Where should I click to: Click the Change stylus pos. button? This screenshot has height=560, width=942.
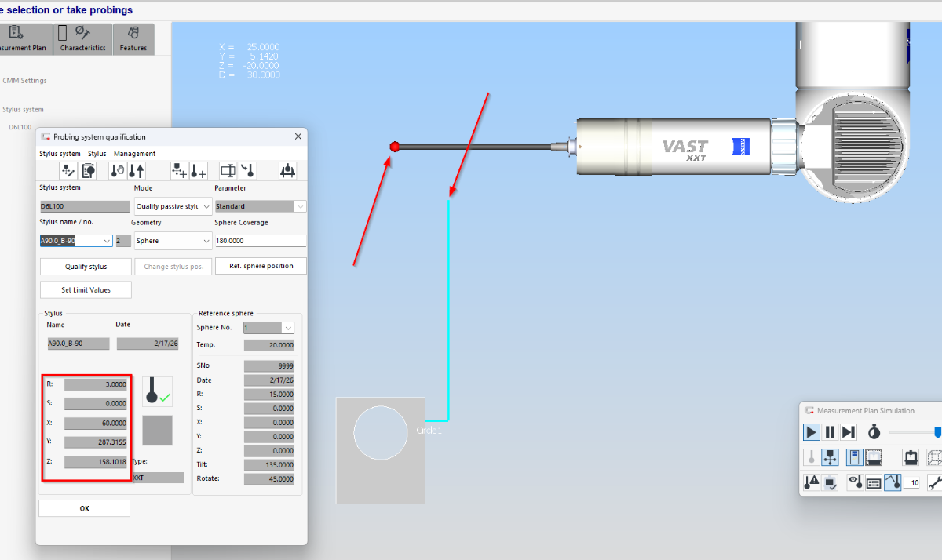(173, 267)
